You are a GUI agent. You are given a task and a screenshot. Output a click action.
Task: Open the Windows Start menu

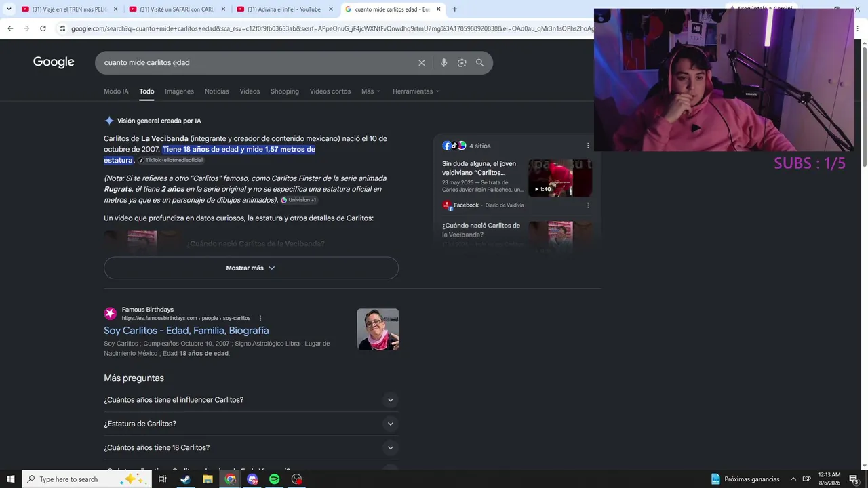10,479
